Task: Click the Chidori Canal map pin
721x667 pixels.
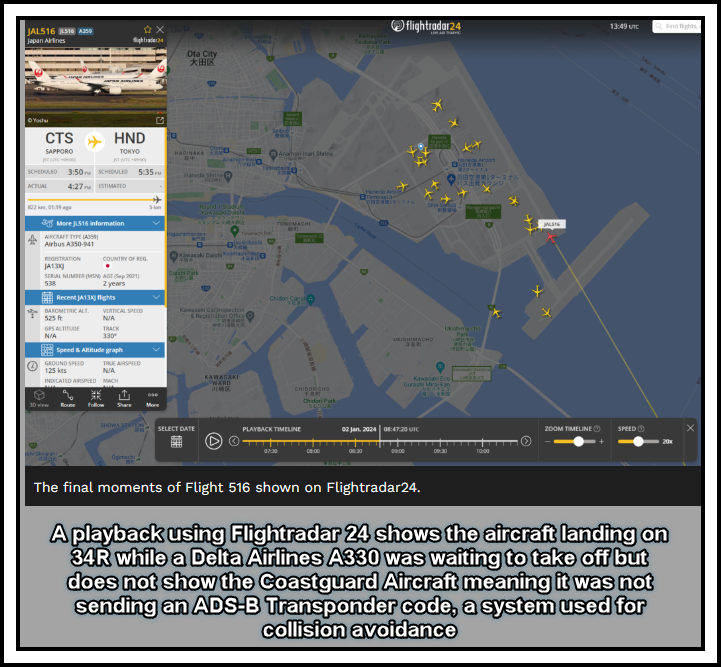Action: tap(311, 299)
